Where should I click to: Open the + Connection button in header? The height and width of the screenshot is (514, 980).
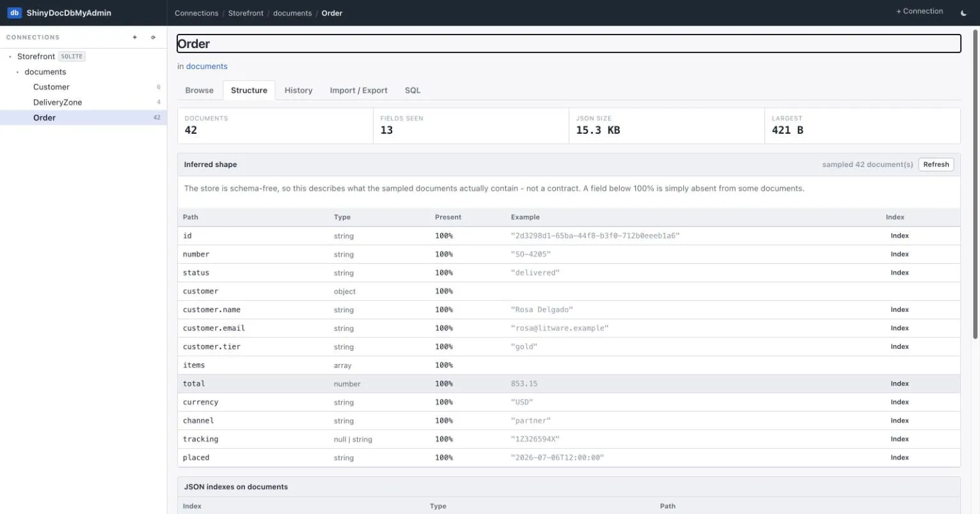920,12
